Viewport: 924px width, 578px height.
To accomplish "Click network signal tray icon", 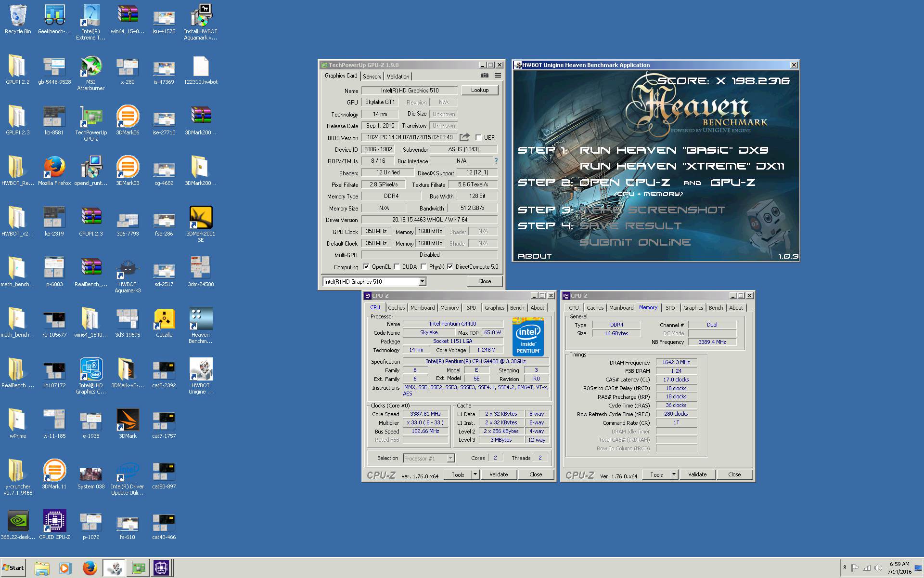I will click(867, 568).
